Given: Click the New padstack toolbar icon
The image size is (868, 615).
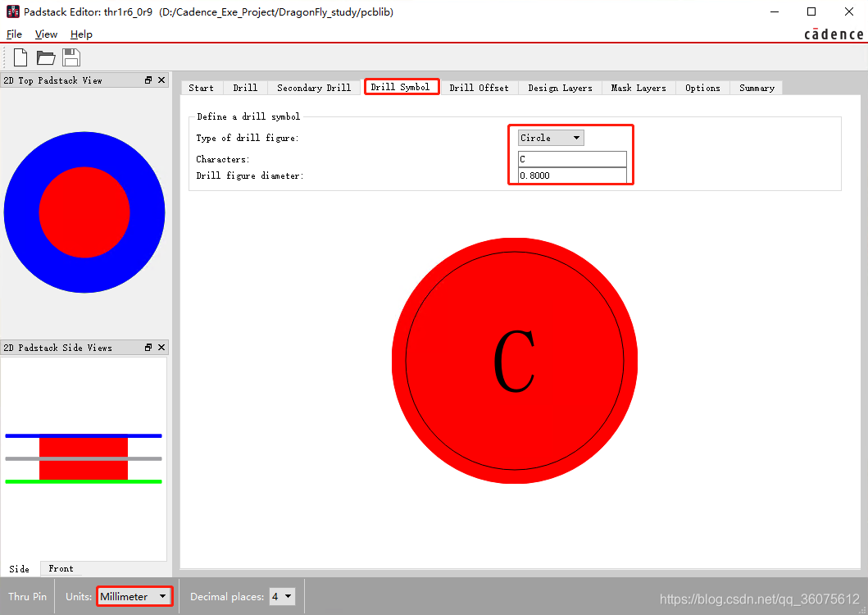Looking at the screenshot, I should point(20,57).
